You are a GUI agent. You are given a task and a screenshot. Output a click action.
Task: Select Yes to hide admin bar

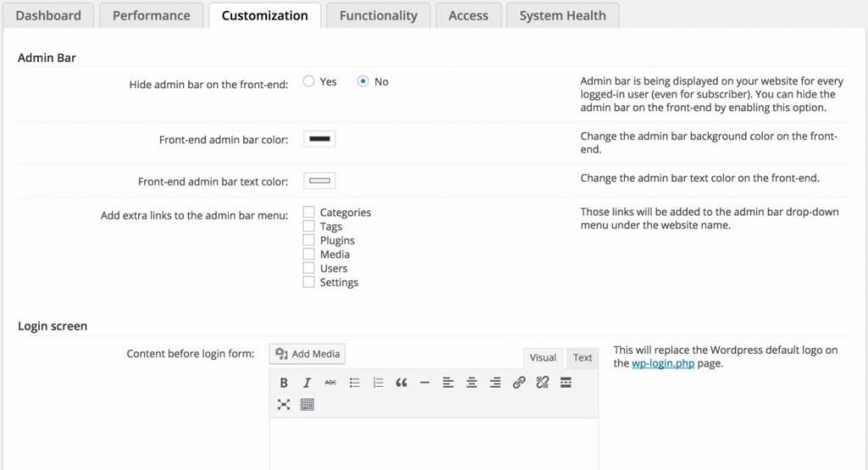pos(309,81)
